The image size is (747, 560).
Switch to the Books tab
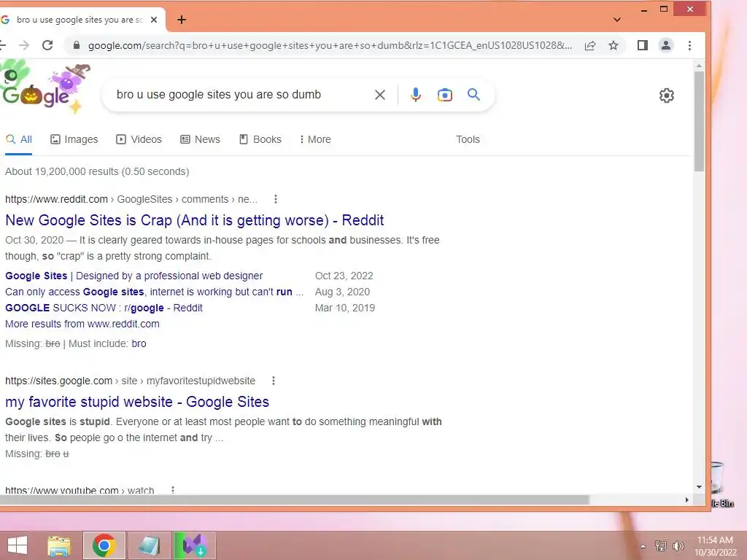(260, 139)
